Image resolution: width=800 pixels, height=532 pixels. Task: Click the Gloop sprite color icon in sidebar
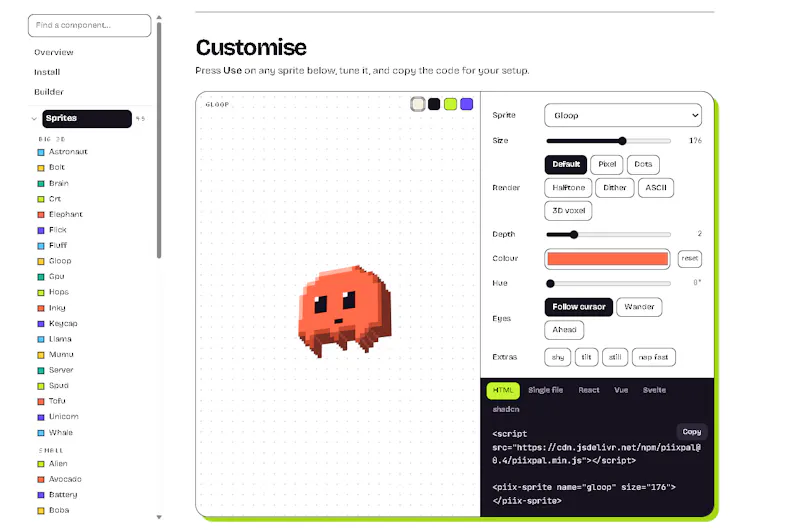click(x=41, y=261)
